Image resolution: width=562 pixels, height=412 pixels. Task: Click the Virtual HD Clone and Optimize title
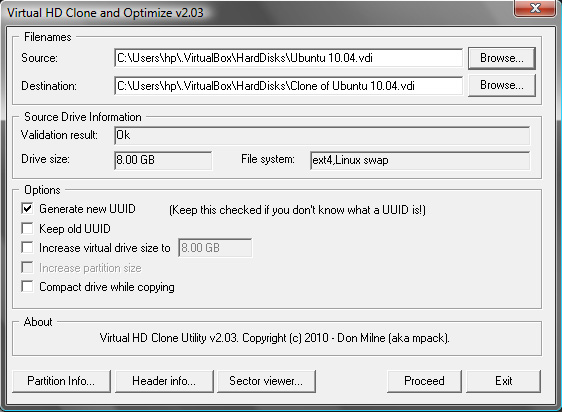coord(105,13)
